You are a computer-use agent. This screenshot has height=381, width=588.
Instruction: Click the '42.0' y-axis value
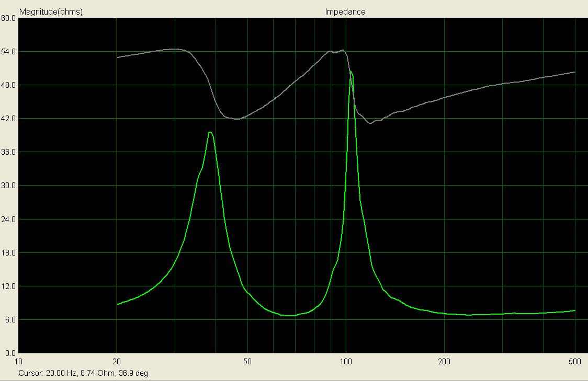8,119
